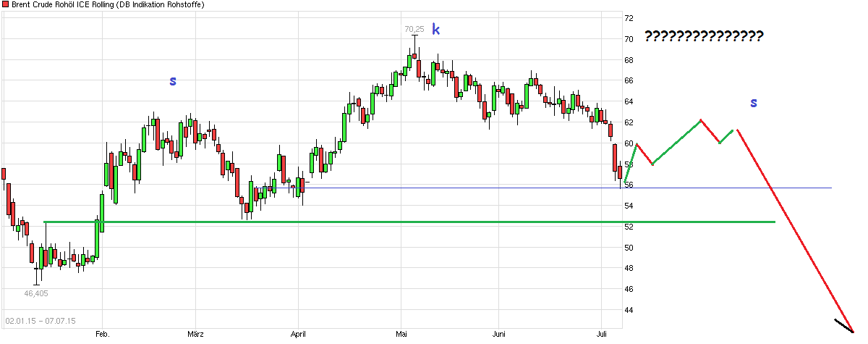The width and height of the screenshot is (868, 344).
Task: Click the '44' value on the price axis
Action: tap(629, 310)
